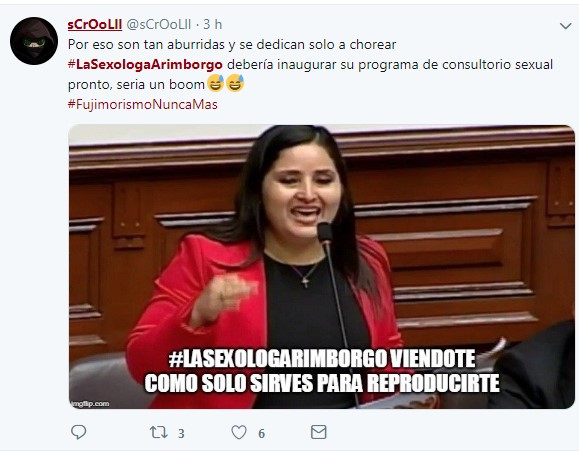
Task: Click the tweet text starting 'Por eso son'
Action: [232, 45]
